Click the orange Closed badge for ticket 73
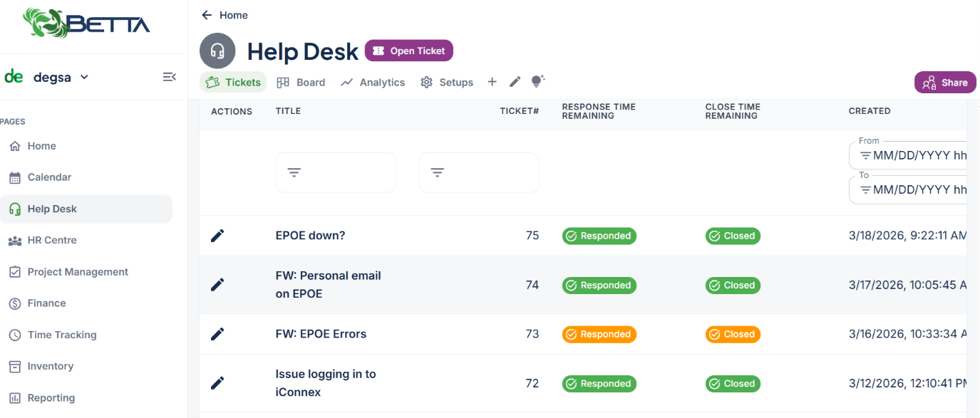The height and width of the screenshot is (418, 980). point(733,334)
